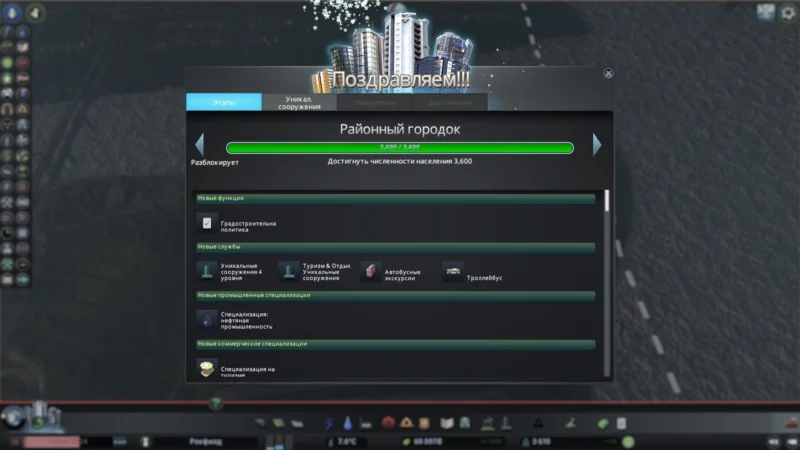Go to next milestone with right arrow
Viewport: 800px width, 450px height.
tap(597, 144)
